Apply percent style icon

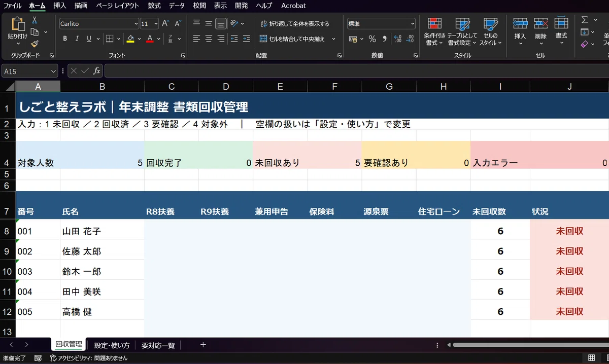pos(372,39)
